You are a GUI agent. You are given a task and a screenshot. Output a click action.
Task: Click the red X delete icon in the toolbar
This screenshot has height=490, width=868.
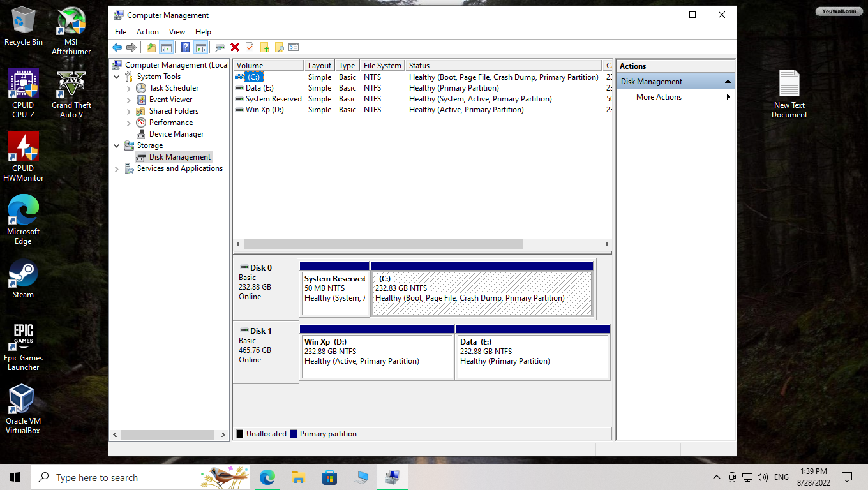pos(235,47)
